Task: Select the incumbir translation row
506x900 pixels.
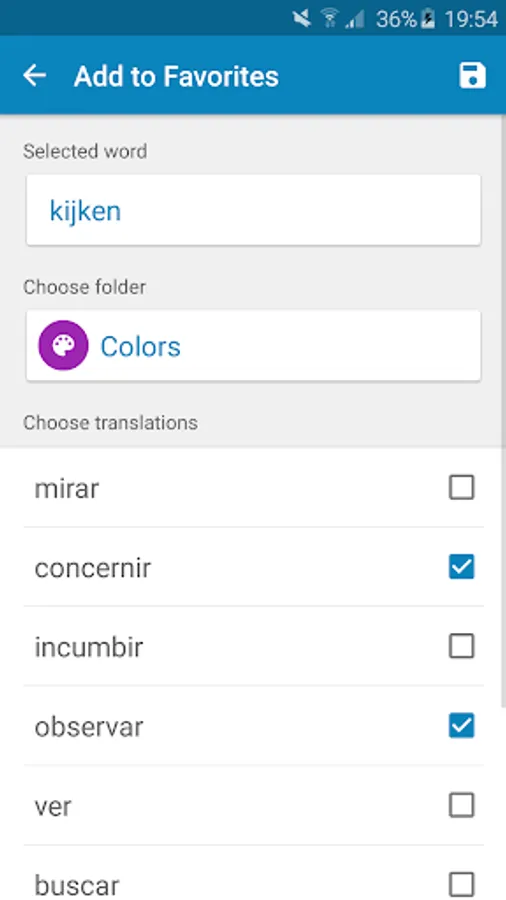Action: tap(253, 646)
